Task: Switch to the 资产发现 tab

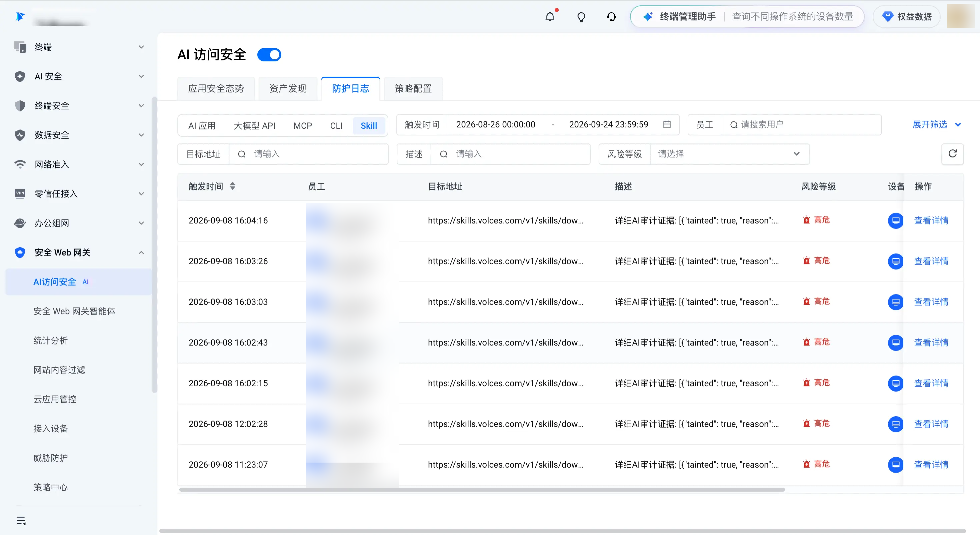Action: coord(288,88)
